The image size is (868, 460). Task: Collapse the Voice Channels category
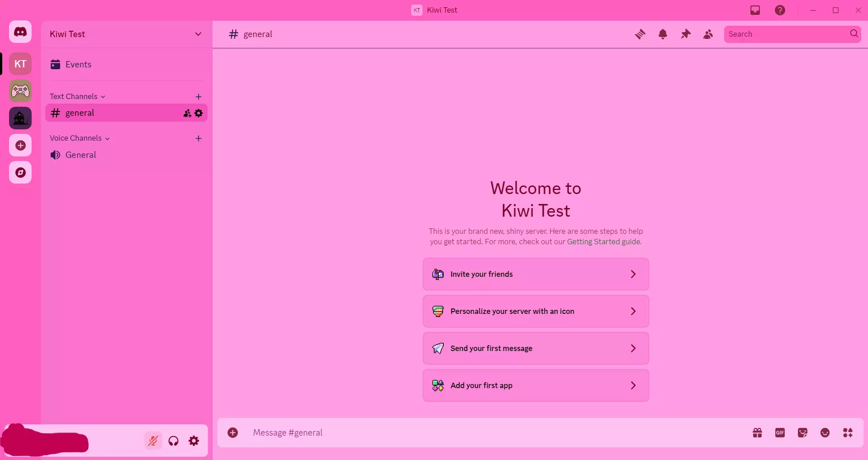point(80,138)
